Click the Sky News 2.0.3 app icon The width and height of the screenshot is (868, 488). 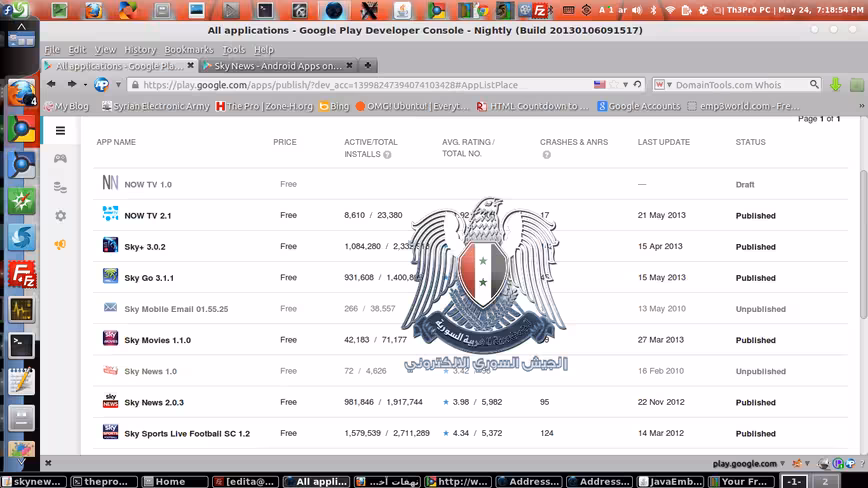(110, 401)
